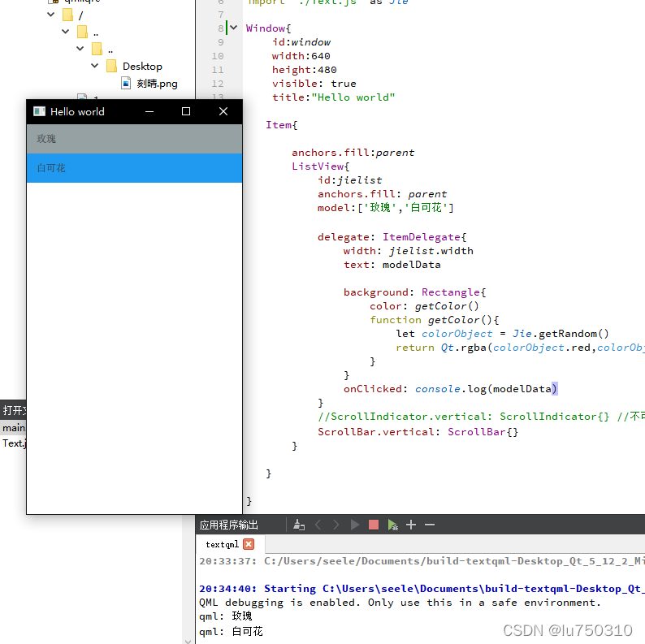The height and width of the screenshot is (644, 645).
Task: Collapse the root slash folder in tree
Action: (x=51, y=15)
